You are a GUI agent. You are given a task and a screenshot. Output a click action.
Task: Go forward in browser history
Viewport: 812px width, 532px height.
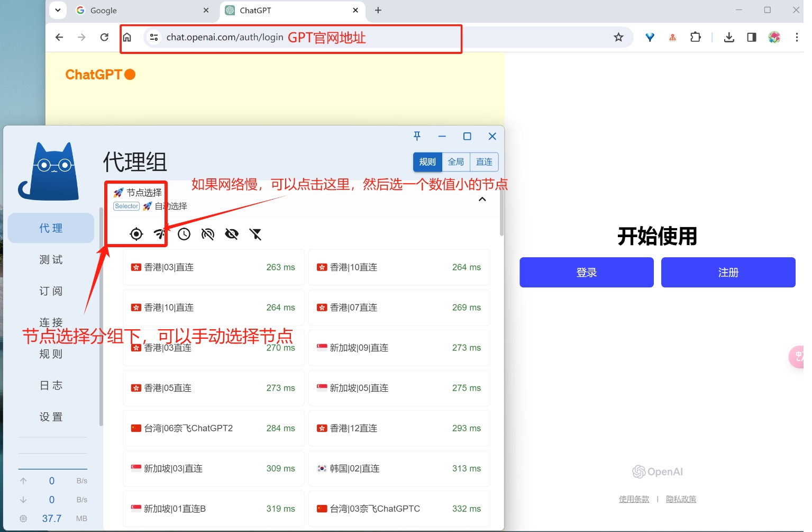click(81, 37)
